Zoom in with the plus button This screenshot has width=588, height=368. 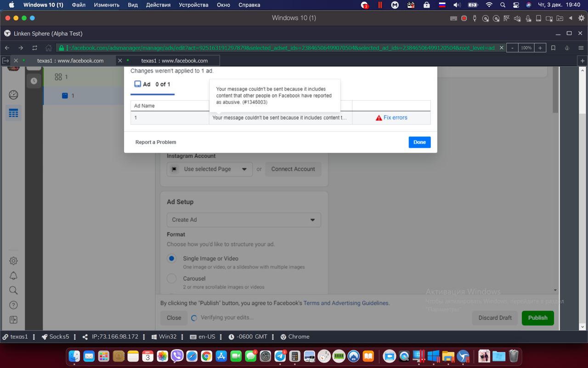[540, 48]
